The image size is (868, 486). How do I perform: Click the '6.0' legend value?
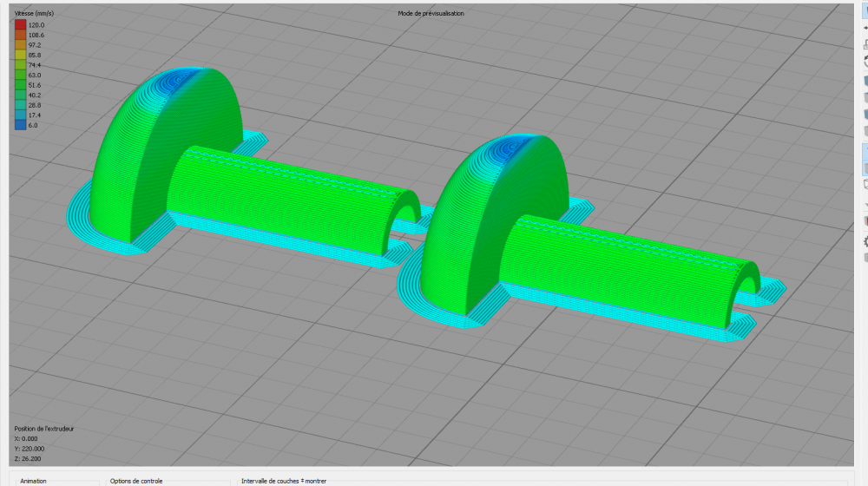click(33, 125)
